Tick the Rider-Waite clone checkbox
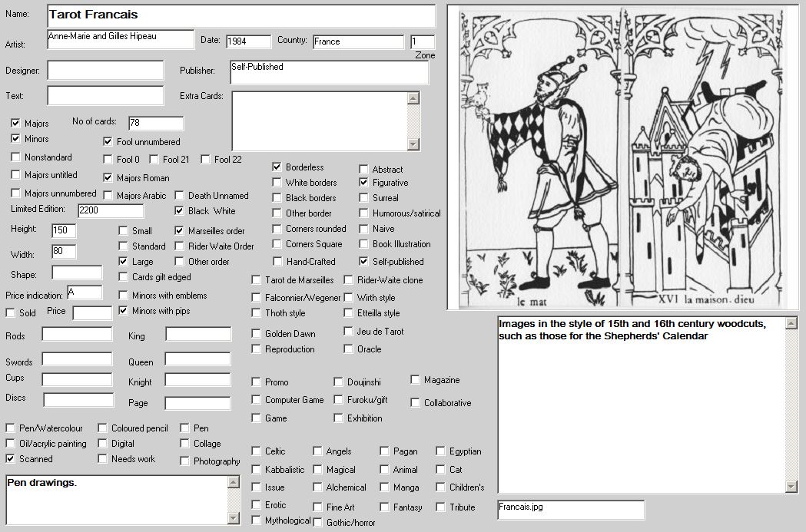 coord(349,280)
